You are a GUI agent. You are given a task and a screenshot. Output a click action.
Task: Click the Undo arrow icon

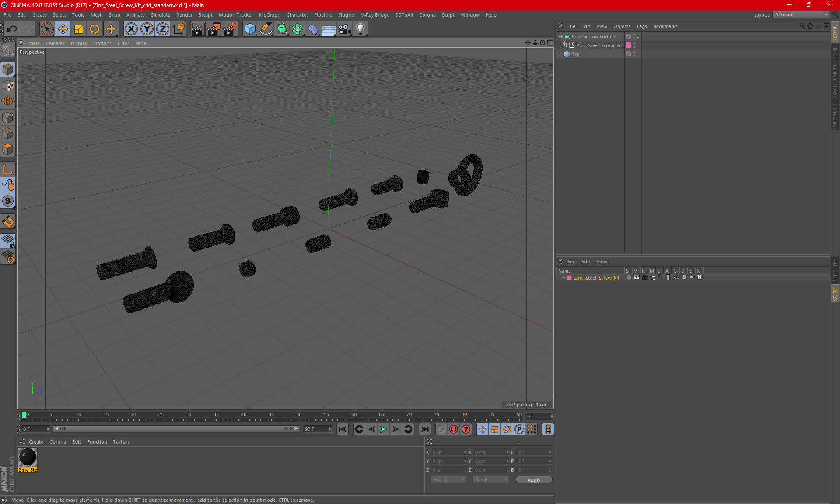[x=11, y=29]
